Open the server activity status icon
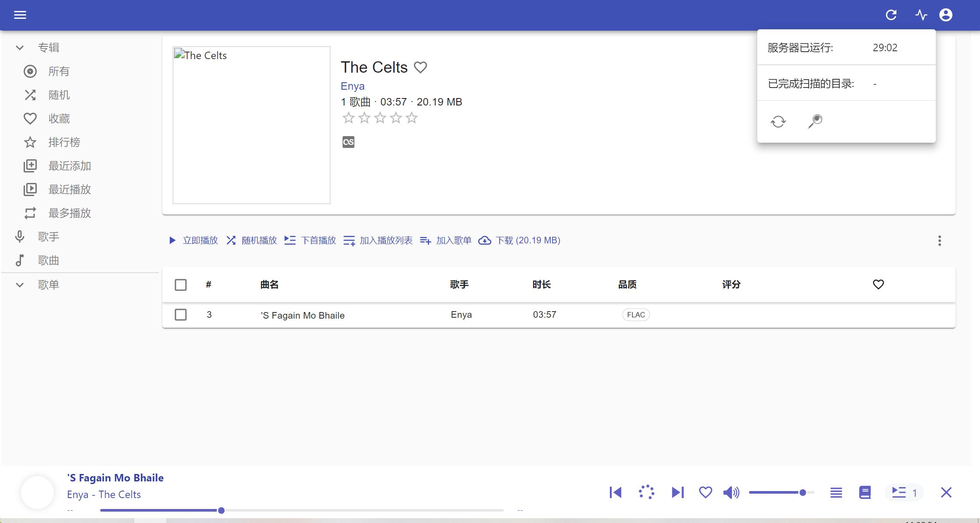The height and width of the screenshot is (523, 980). point(921,15)
